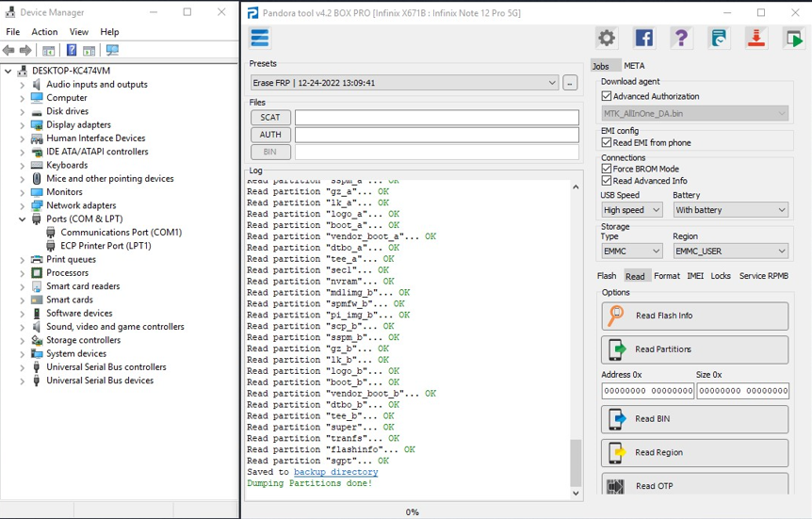The height and width of the screenshot is (519, 812).
Task: Click the Smart cards icon
Action: pyautogui.click(x=36, y=300)
